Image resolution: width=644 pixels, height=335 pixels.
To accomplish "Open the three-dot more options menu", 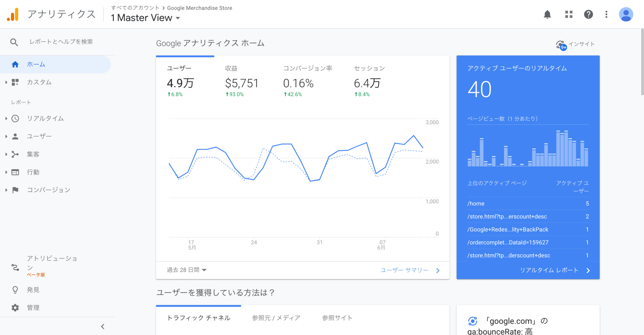I will coord(606,14).
